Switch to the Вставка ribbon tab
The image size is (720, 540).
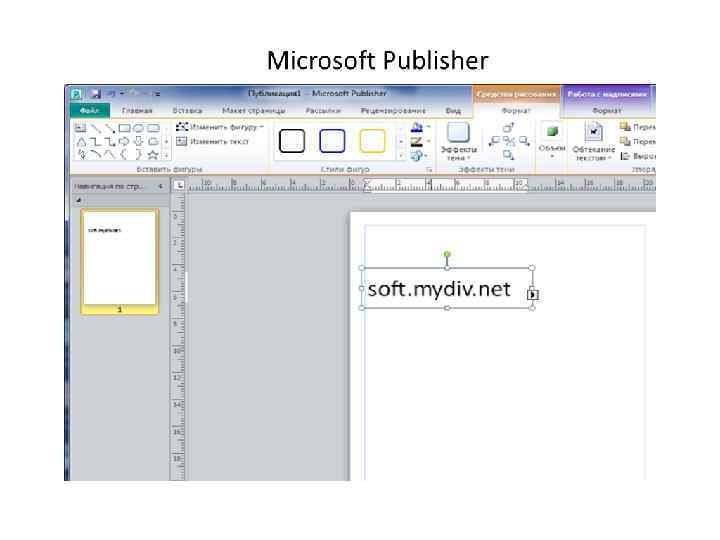tap(187, 111)
